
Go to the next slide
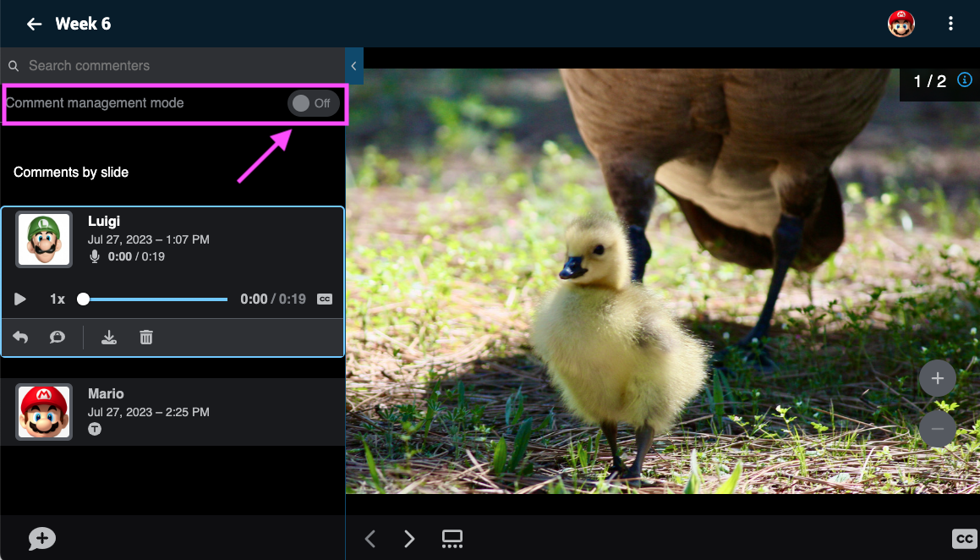coord(409,539)
